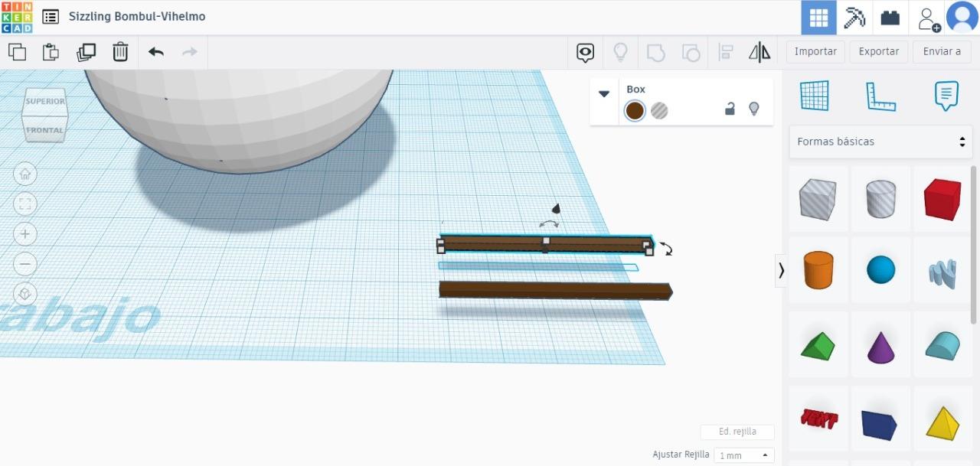This screenshot has width=980, height=466.
Task: Select the blue Sphere shape
Action: [880, 270]
